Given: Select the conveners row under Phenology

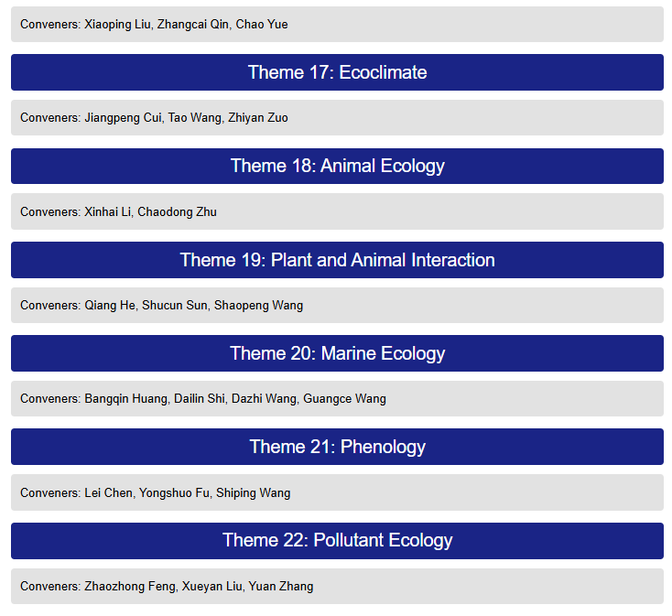Looking at the screenshot, I should 337,492.
